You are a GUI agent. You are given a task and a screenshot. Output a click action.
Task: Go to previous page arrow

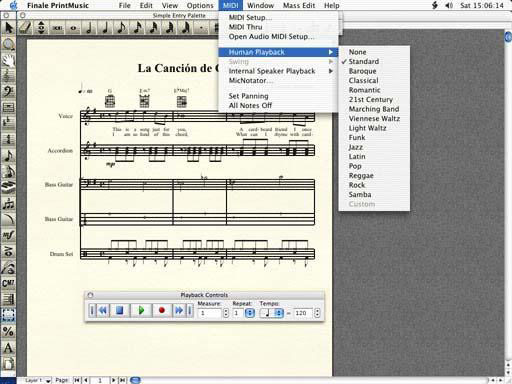86,380
